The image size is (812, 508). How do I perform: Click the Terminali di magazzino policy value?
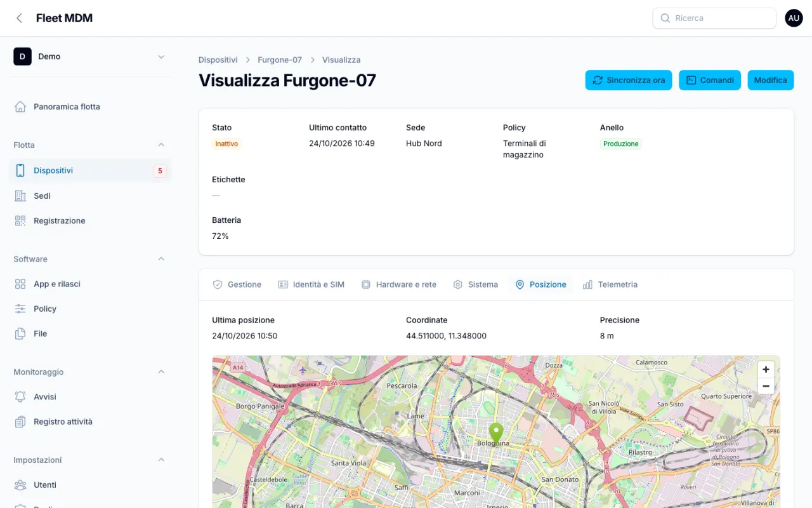point(525,149)
